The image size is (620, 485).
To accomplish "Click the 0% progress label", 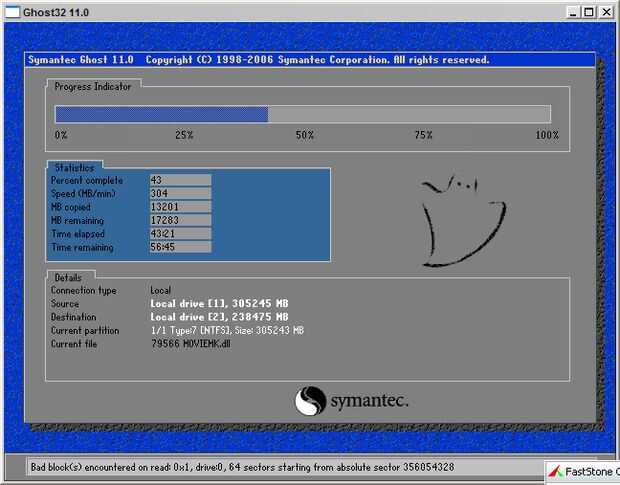I will click(61, 135).
